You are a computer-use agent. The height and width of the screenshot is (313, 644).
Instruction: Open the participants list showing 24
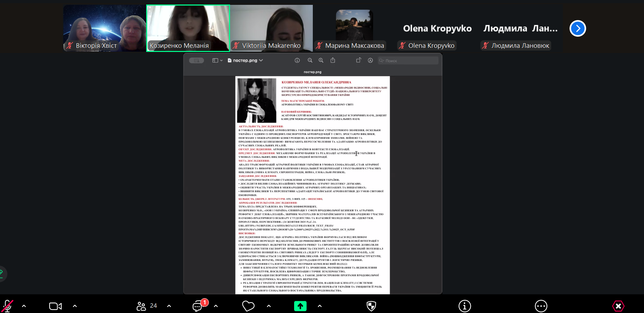(147, 306)
